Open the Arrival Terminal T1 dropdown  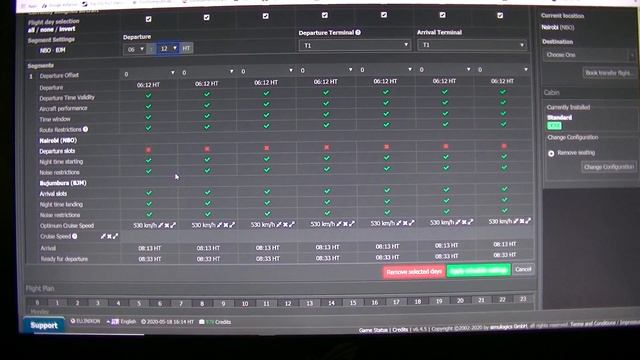(x=472, y=45)
